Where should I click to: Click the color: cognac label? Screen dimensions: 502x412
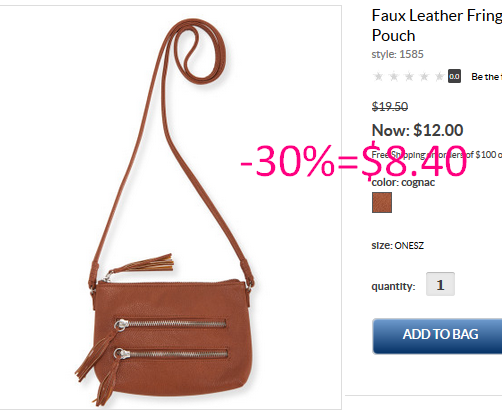pos(403,183)
